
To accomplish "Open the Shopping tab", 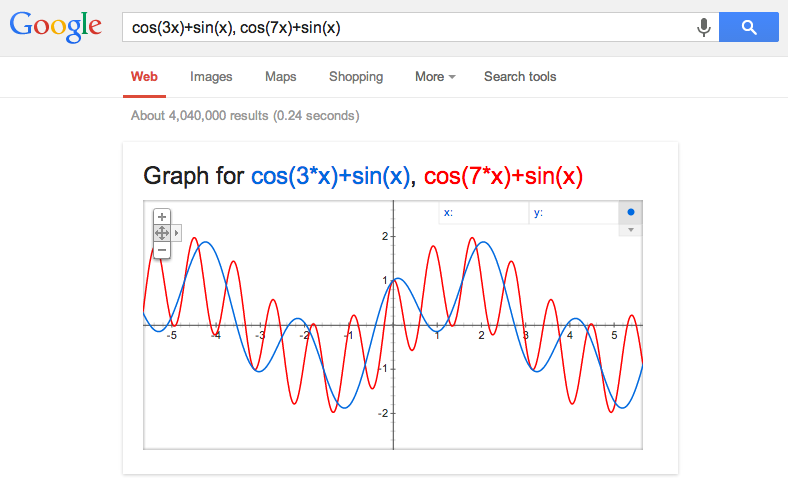I will (x=356, y=77).
